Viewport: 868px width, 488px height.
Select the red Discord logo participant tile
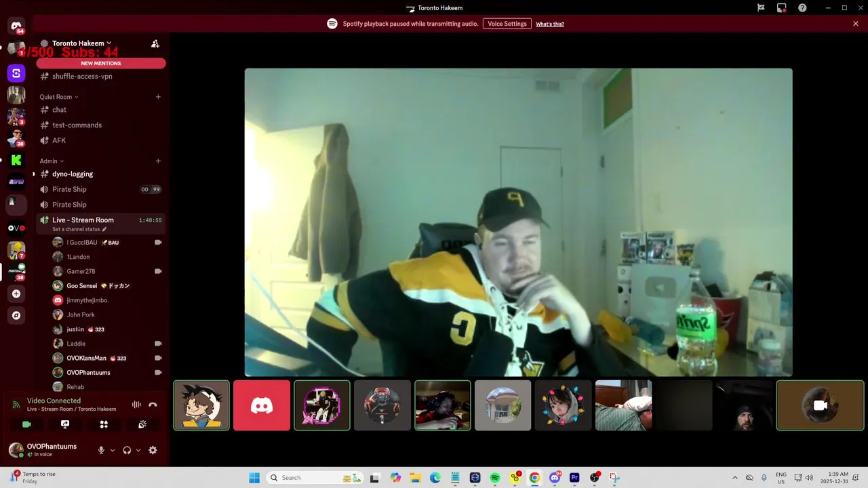point(262,405)
